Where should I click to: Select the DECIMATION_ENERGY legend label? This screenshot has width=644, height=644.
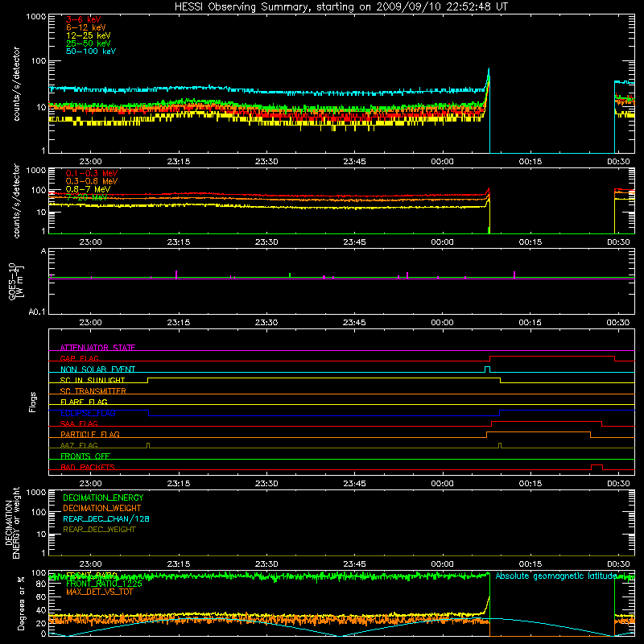pos(103,497)
